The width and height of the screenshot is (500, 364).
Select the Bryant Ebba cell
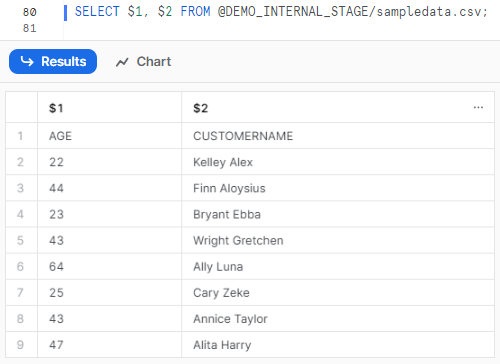338,214
